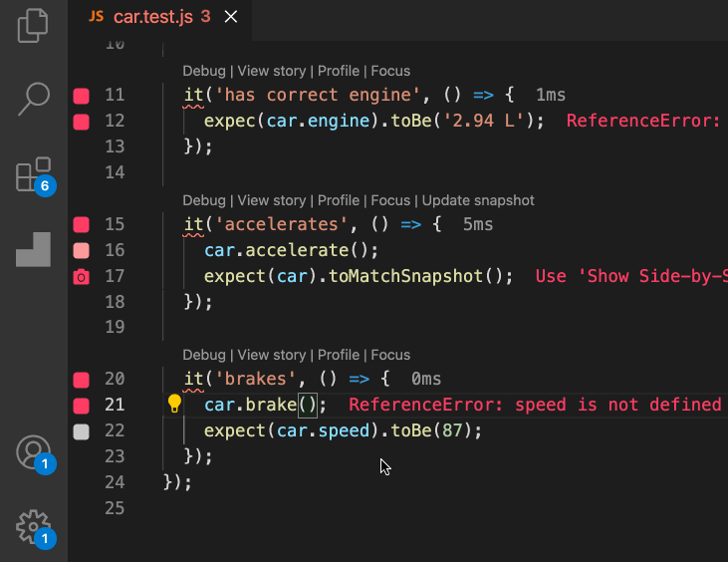Click light pink gutter marker on line 16
The height and width of the screenshot is (562, 728).
pos(82,251)
